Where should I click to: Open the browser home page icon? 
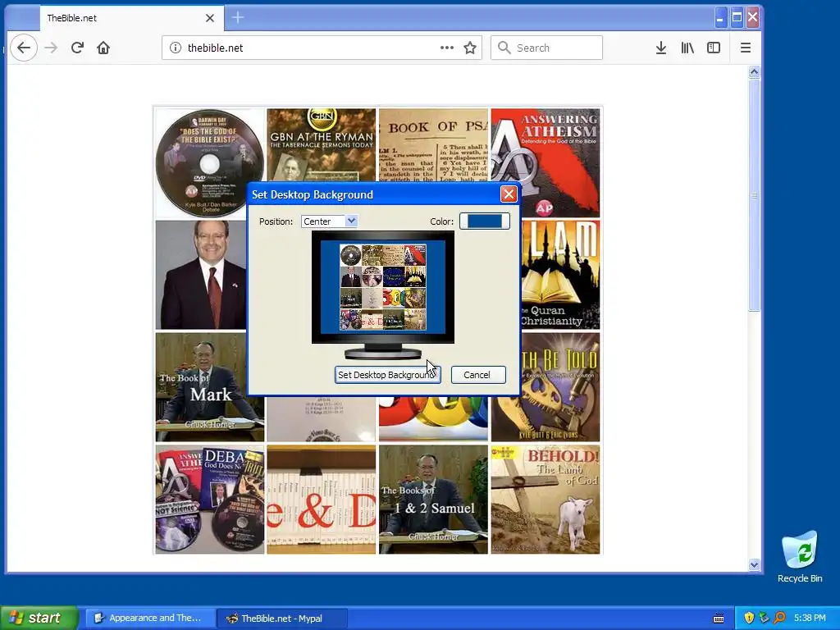pyautogui.click(x=103, y=48)
